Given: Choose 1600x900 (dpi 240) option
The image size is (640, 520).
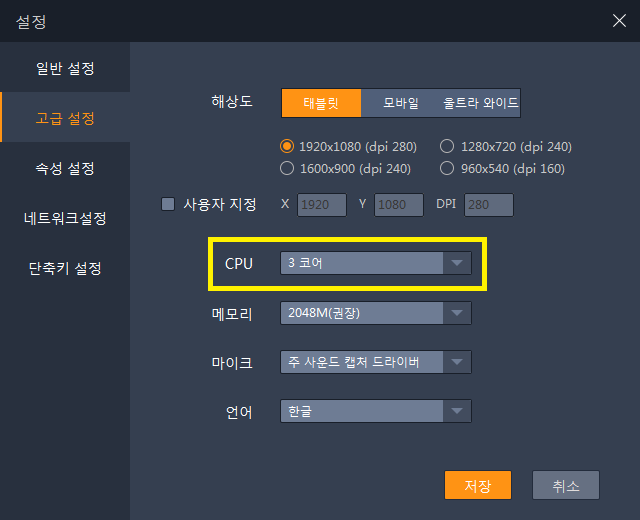Looking at the screenshot, I should tap(287, 168).
